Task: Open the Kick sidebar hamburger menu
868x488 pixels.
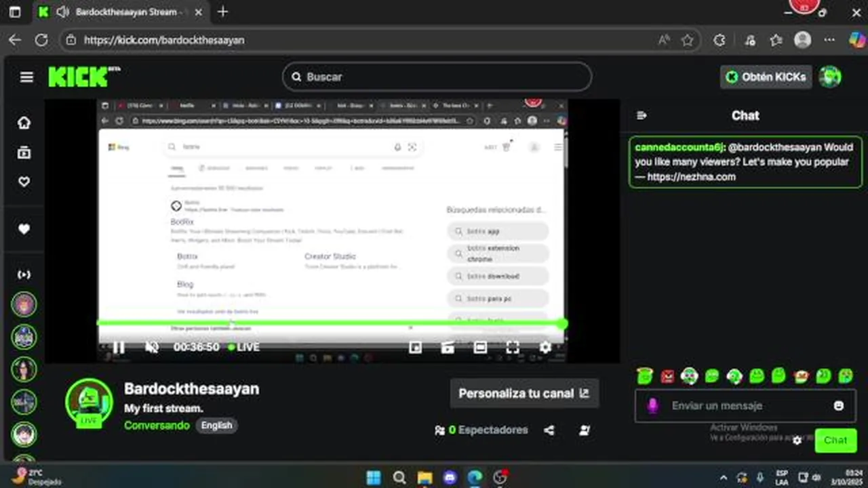Action: [26, 77]
